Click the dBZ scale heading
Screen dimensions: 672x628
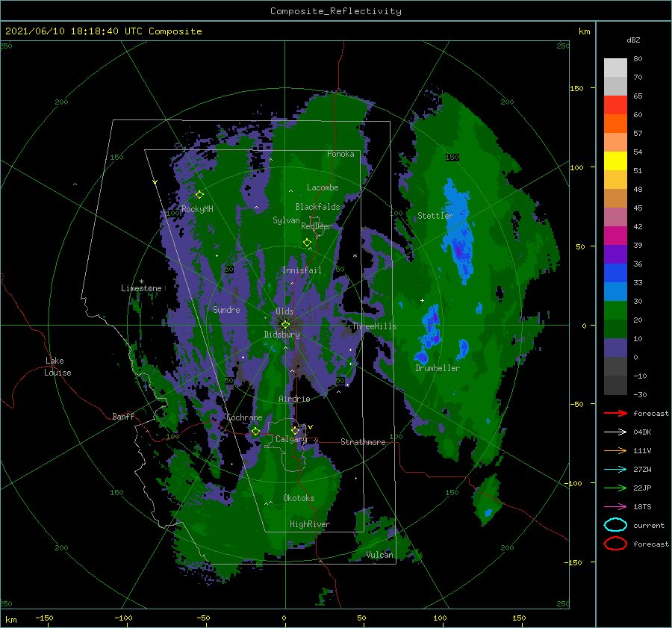pos(633,40)
